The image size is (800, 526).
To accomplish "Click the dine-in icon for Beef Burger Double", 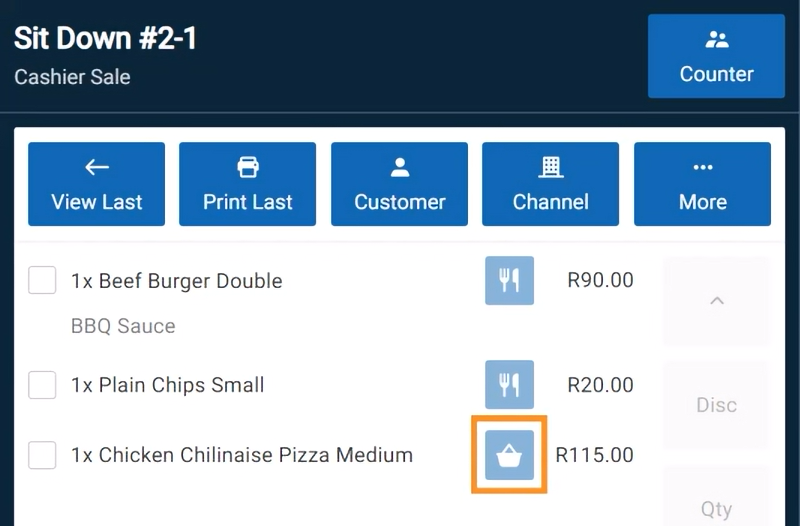I will (509, 280).
